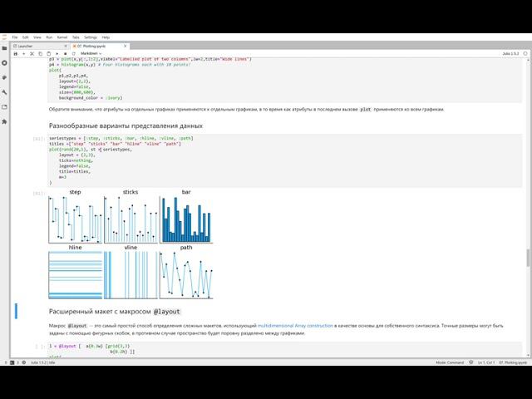Image resolution: width=532 pixels, height=399 pixels.
Task: Open the Kernel menu
Action: tap(62, 37)
